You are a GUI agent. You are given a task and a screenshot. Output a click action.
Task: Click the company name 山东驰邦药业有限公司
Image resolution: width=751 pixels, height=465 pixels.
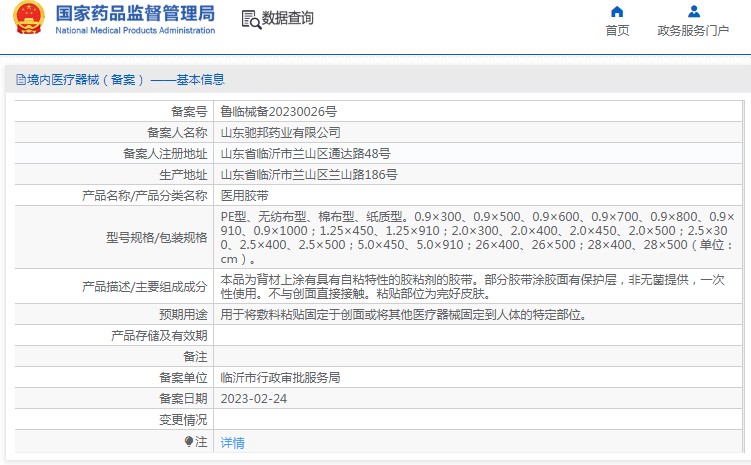[x=280, y=133]
